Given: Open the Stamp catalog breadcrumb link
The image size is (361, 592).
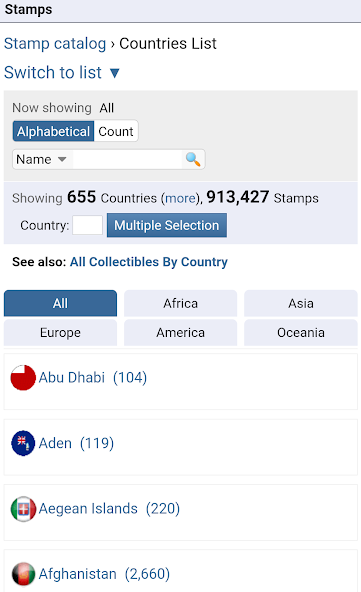Looking at the screenshot, I should coord(55,43).
